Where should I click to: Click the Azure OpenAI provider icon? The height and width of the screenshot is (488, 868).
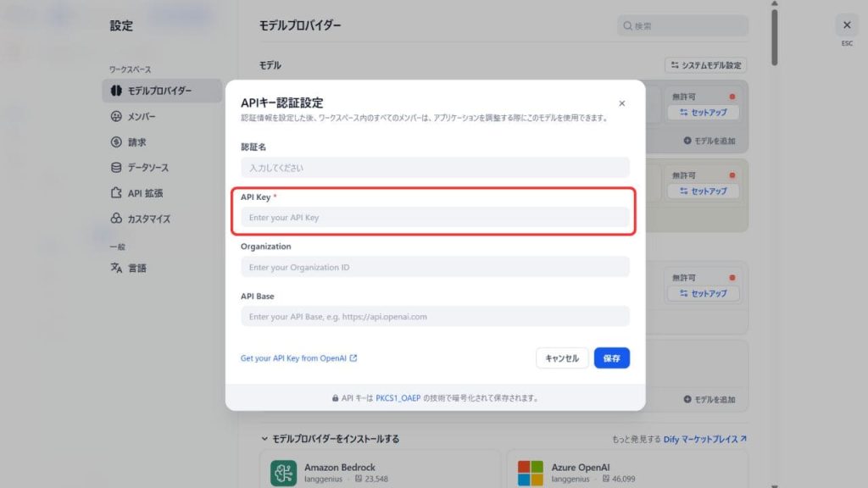click(531, 473)
